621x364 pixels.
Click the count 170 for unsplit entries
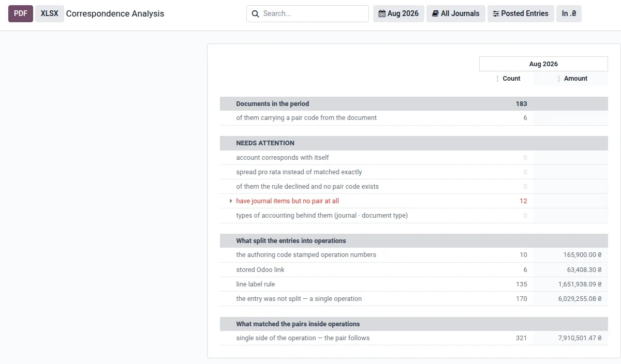click(522, 299)
